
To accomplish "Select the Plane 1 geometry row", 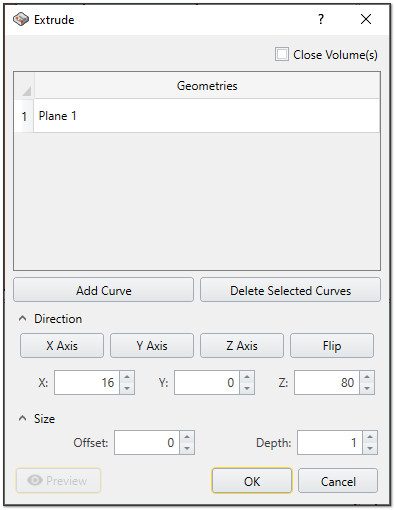I will point(207,116).
